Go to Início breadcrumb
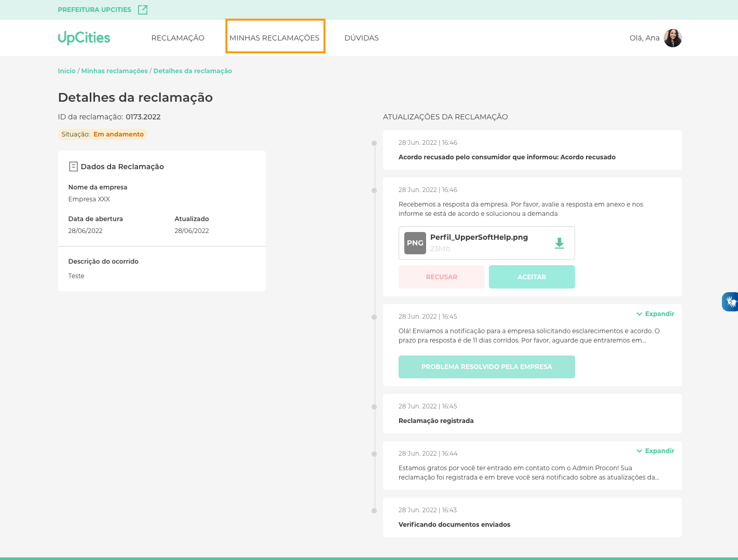 66,71
